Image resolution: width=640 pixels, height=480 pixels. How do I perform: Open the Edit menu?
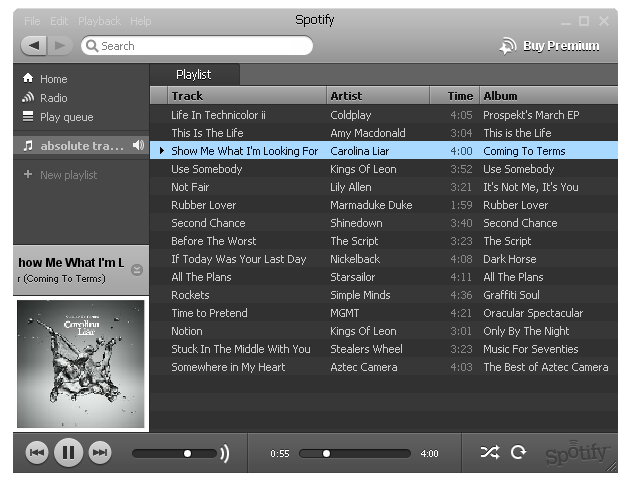59,21
